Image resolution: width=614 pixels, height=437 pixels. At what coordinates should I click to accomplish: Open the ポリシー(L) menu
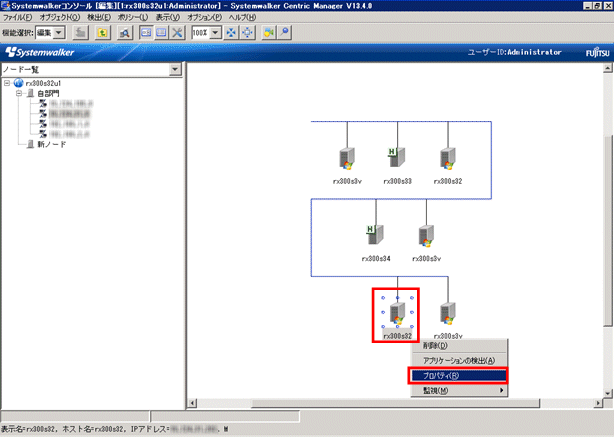click(x=133, y=17)
